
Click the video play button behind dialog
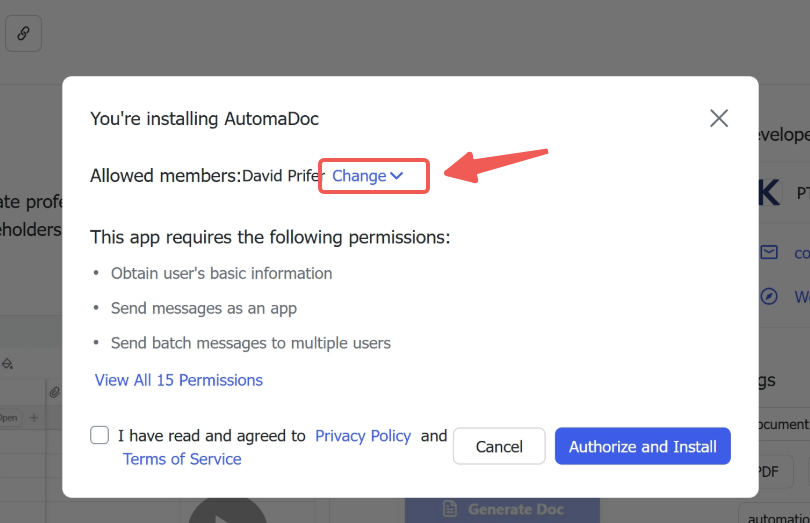tap(227, 511)
